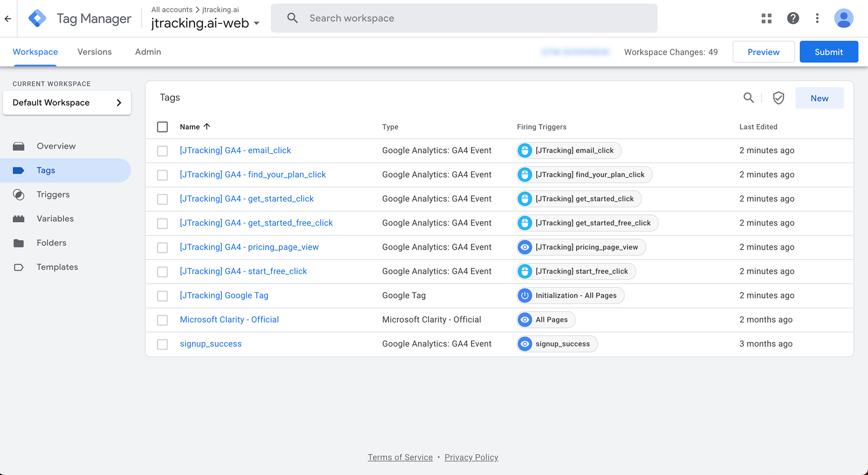Toggle the select-all checkbox in table header
This screenshot has height=475, width=868.
(163, 127)
